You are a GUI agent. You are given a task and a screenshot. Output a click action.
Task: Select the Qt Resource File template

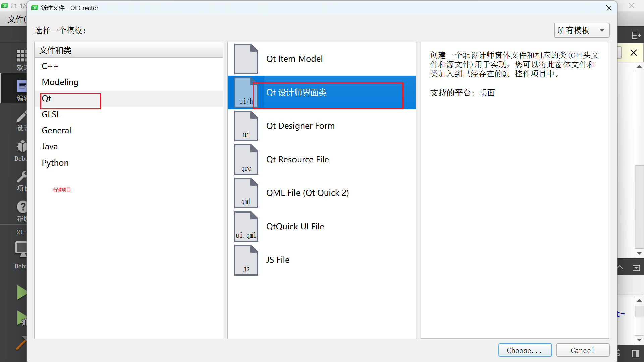pos(297,159)
